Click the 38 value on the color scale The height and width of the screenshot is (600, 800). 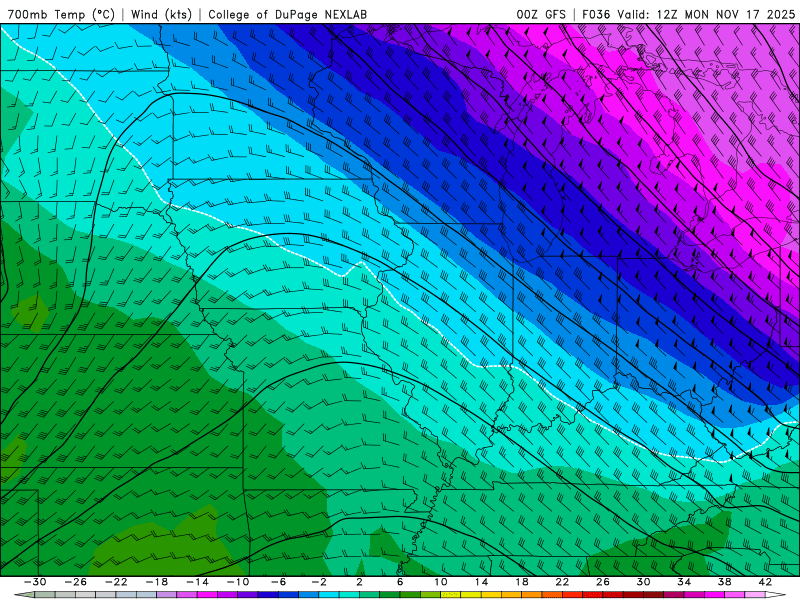(724, 582)
